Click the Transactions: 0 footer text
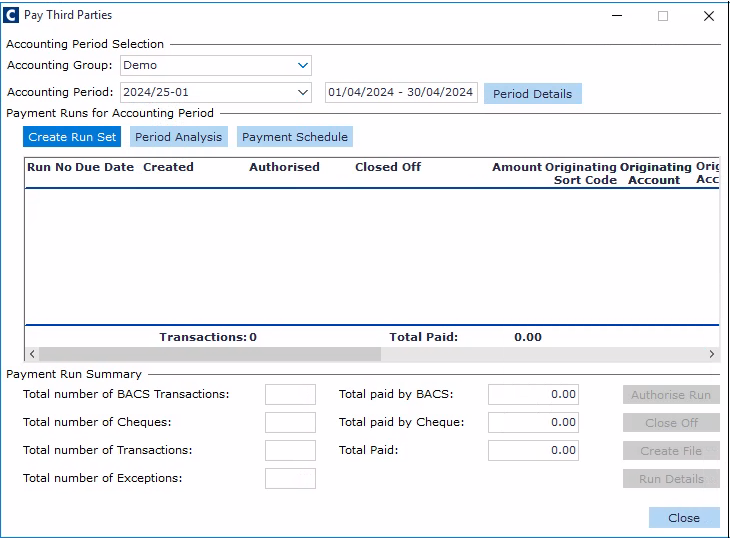Image resolution: width=730 pixels, height=538 pixels. click(208, 337)
